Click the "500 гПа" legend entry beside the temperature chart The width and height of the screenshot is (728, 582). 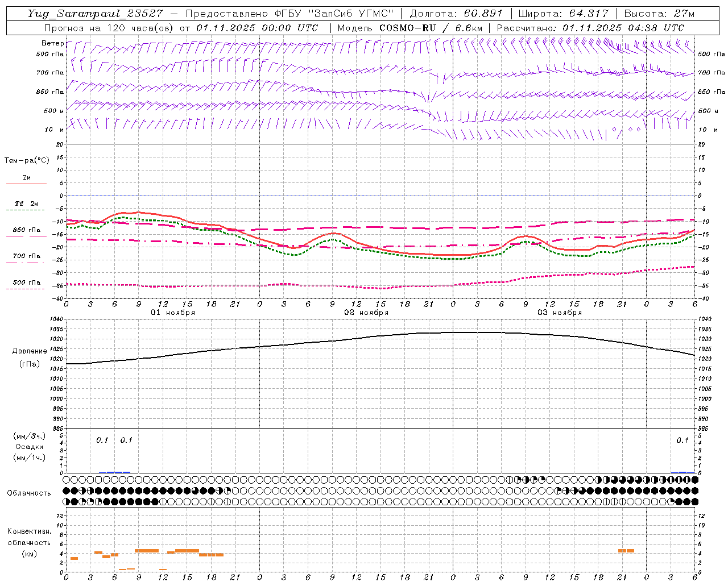pos(27,282)
